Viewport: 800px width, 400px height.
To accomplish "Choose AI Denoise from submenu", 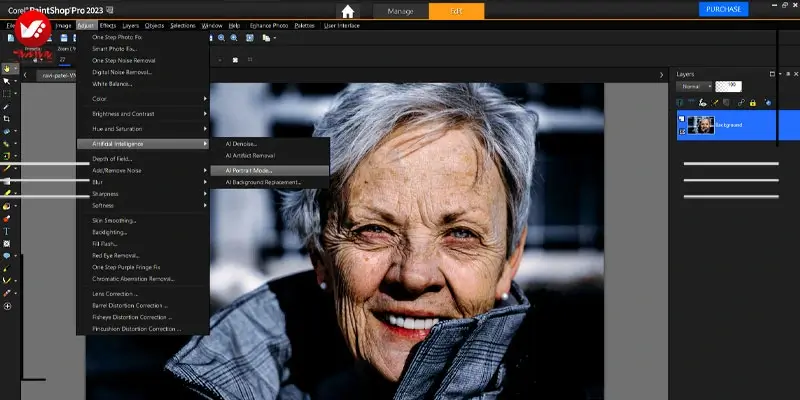I will pos(269,144).
